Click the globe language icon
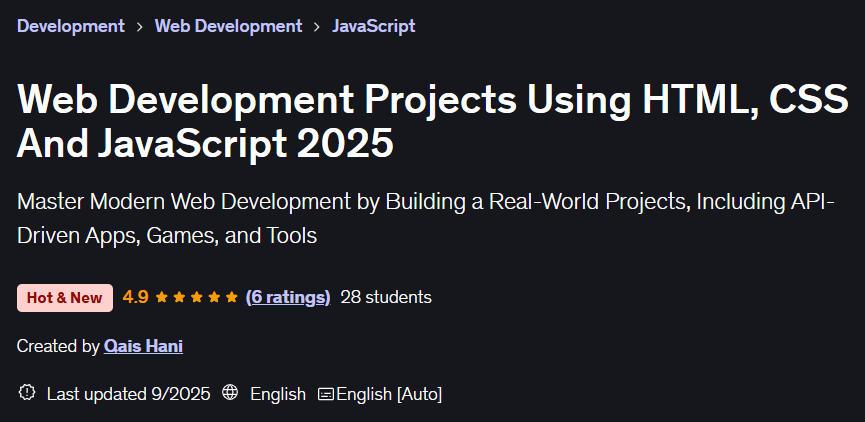The image size is (865, 422). [x=230, y=393]
